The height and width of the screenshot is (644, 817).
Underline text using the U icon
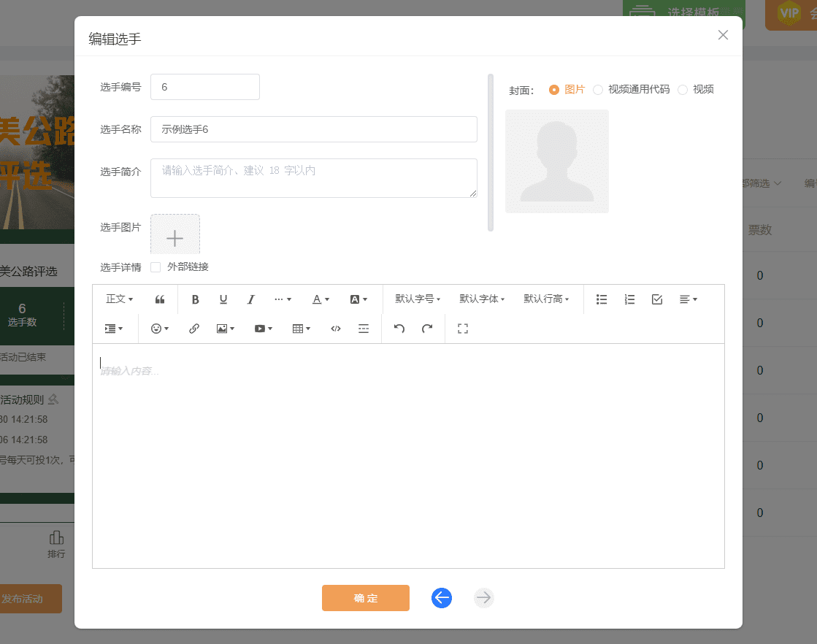(x=223, y=299)
